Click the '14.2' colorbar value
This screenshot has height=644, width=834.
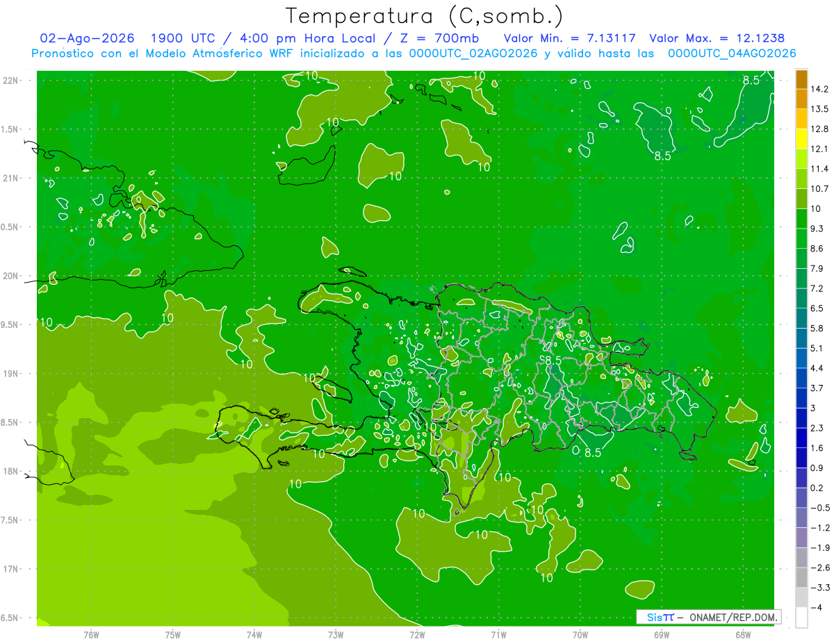819,89
